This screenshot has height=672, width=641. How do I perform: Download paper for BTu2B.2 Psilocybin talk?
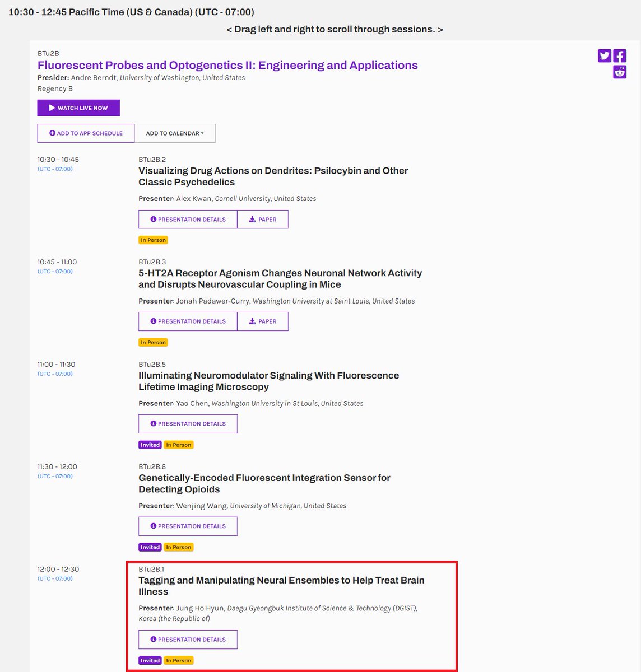[263, 220]
